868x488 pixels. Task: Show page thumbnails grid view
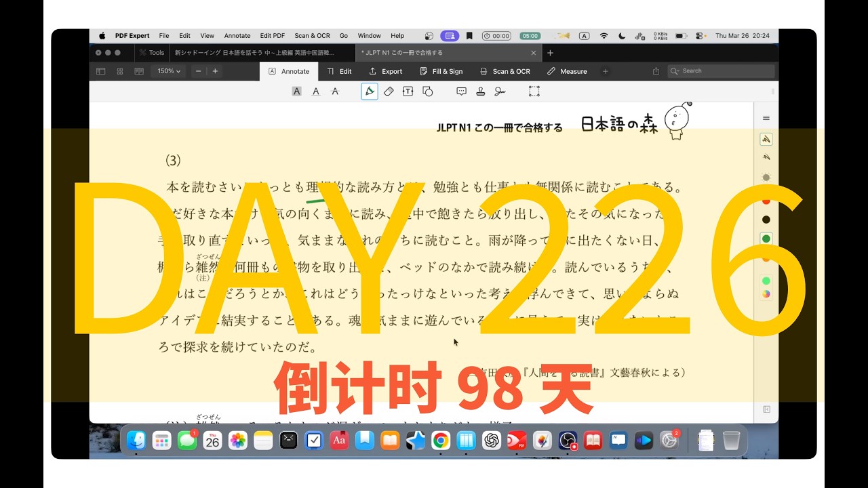(120, 71)
